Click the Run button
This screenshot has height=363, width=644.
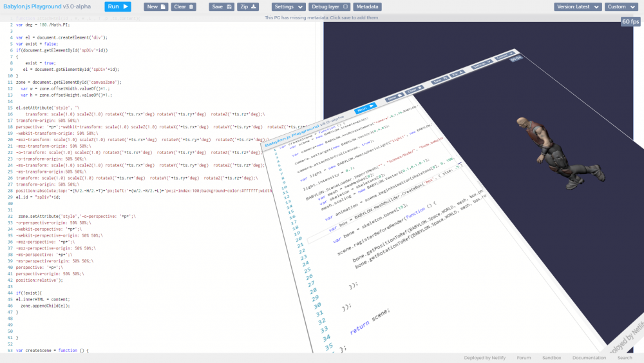(117, 6)
